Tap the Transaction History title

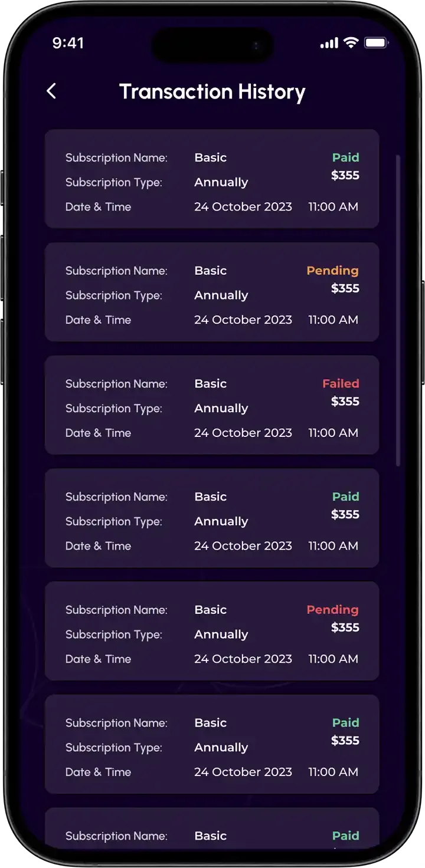tap(212, 91)
